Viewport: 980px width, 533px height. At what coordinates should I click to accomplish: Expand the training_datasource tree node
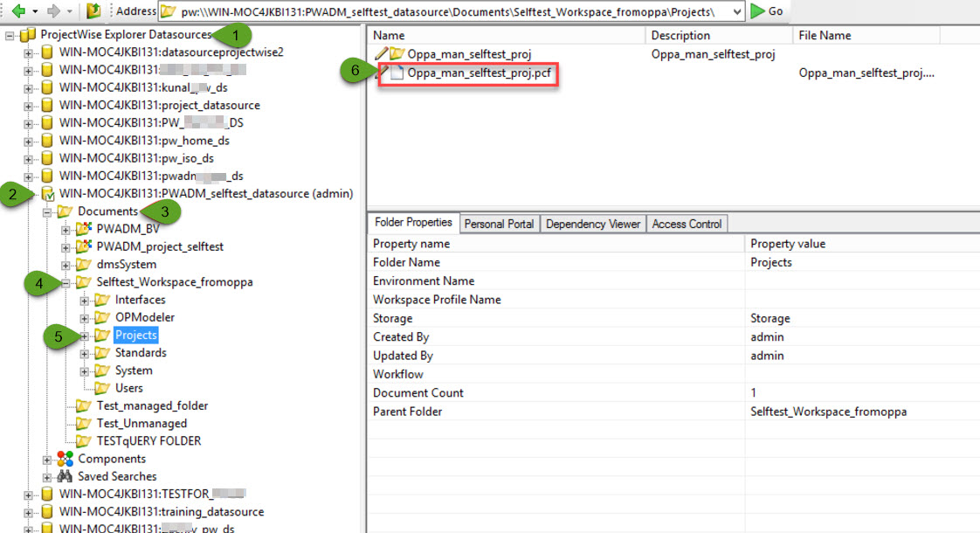click(x=29, y=512)
